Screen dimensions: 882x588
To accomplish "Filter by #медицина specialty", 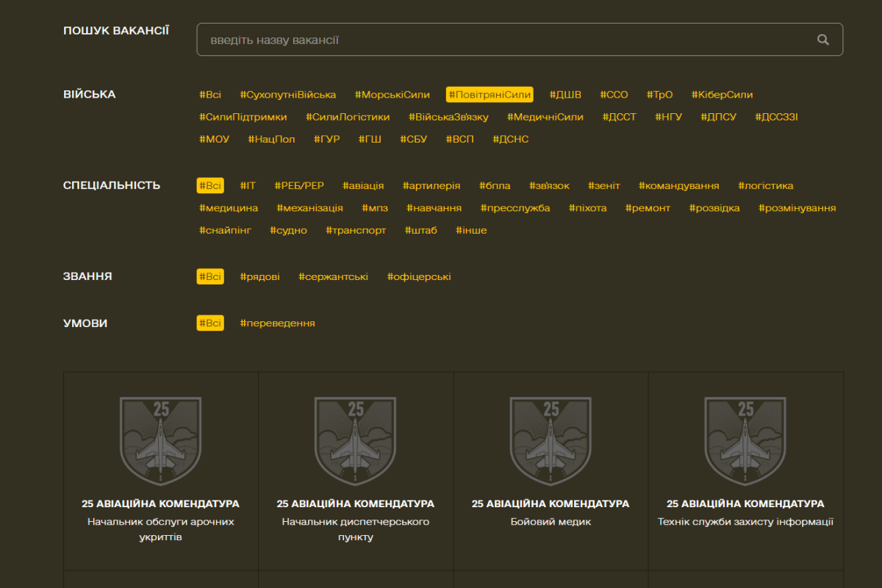I will 228,208.
